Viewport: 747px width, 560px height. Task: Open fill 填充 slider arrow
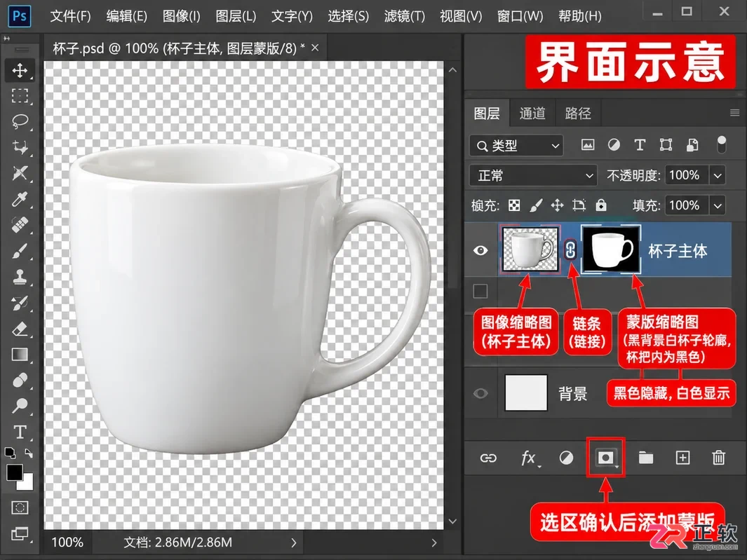pyautogui.click(x=718, y=206)
